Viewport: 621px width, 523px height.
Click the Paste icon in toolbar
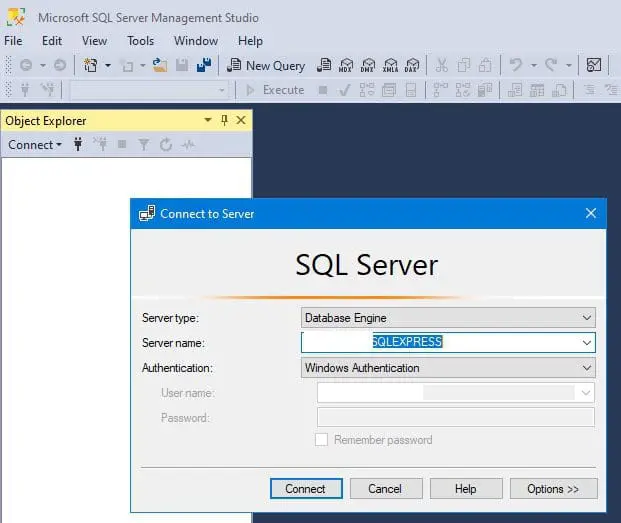coord(485,65)
